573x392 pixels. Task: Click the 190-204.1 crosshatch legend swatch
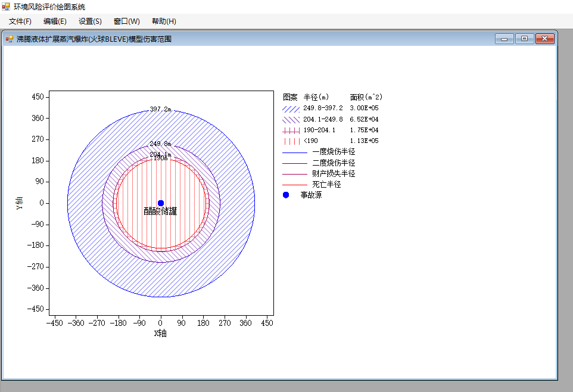(291, 130)
